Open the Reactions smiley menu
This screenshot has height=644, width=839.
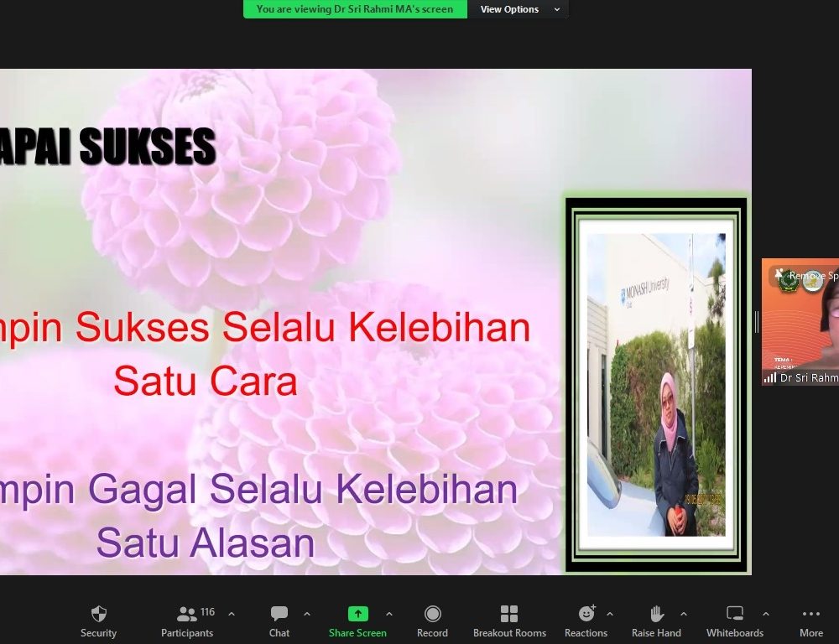[x=586, y=621]
